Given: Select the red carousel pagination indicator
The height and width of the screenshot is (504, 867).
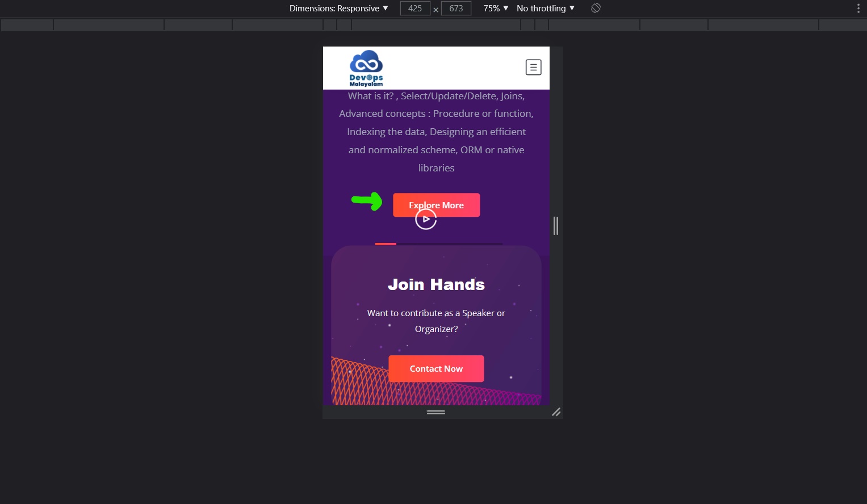Looking at the screenshot, I should pyautogui.click(x=386, y=244).
